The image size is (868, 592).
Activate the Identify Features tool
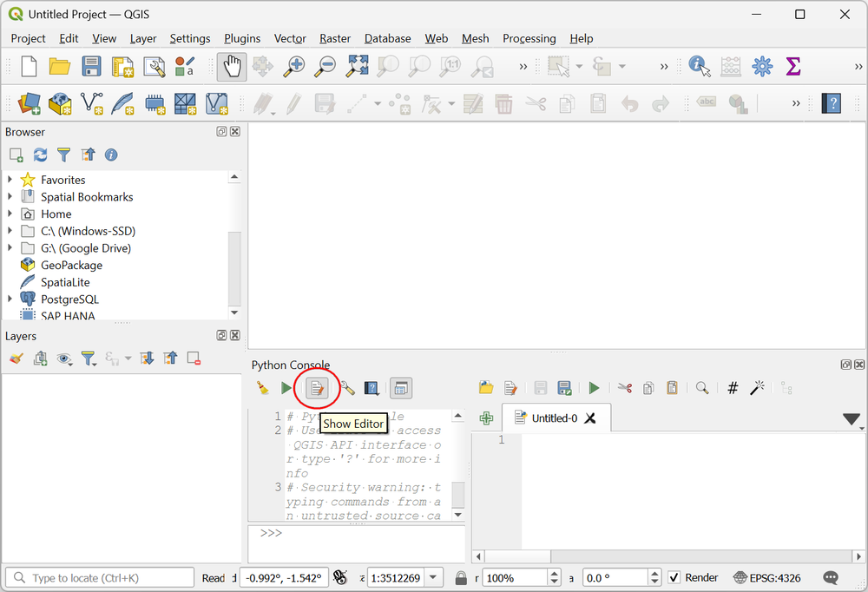[x=700, y=67]
